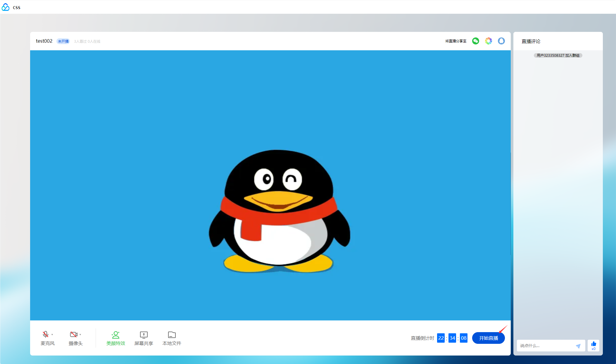Viewport: 616px width, 364px height.
Task: Click the countdown hours value 22
Action: pos(441,338)
